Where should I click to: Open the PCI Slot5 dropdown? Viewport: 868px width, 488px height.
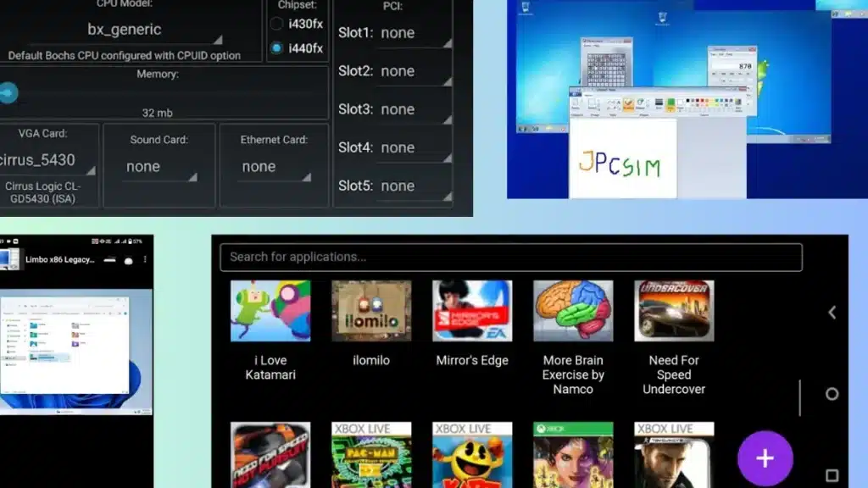click(x=415, y=186)
